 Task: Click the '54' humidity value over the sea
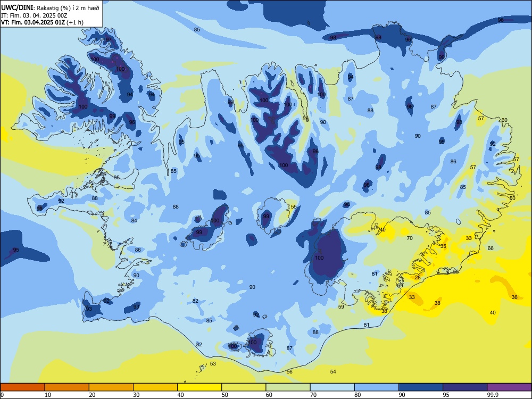point(333,372)
